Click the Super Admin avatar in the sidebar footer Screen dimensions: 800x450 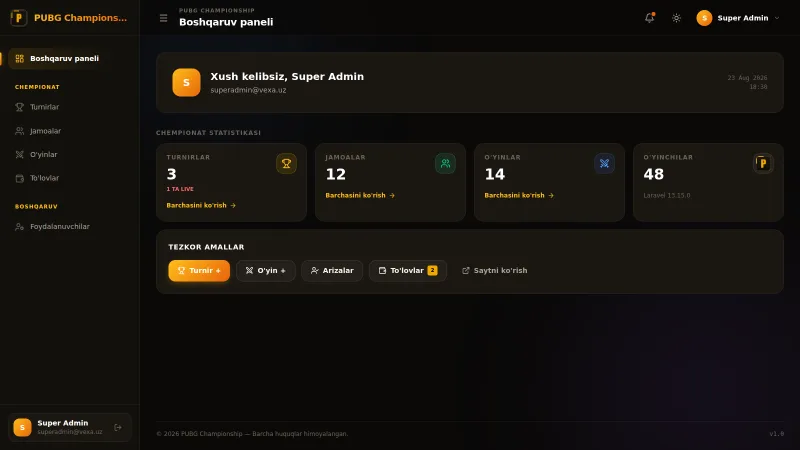(22, 428)
